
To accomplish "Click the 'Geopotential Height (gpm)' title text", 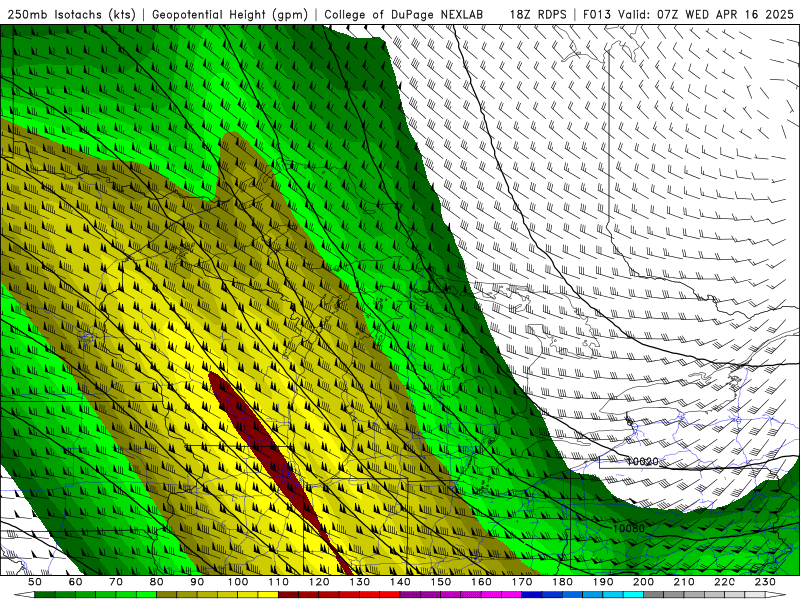I will pyautogui.click(x=230, y=14).
